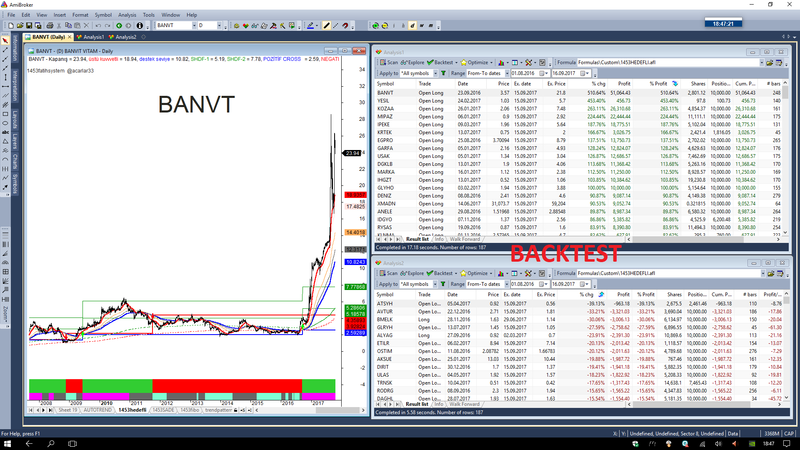800x450 pixels.
Task: Open the Symbol menu
Action: pos(103,15)
